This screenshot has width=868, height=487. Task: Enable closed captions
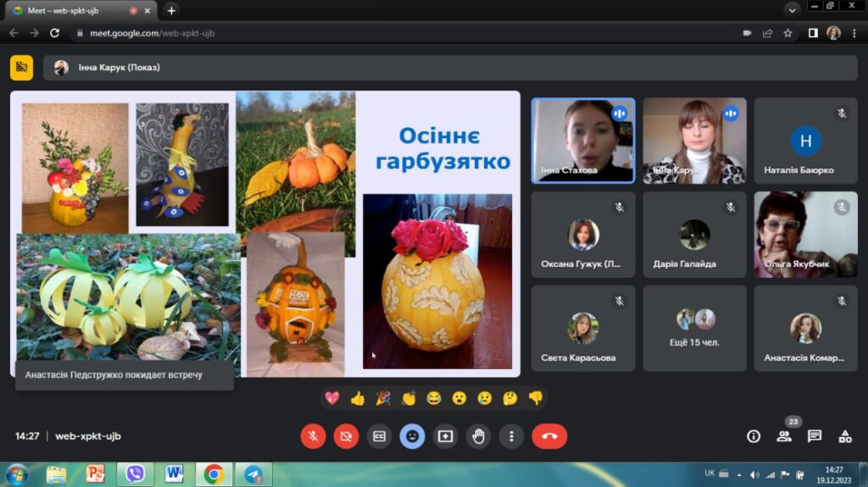(379, 436)
